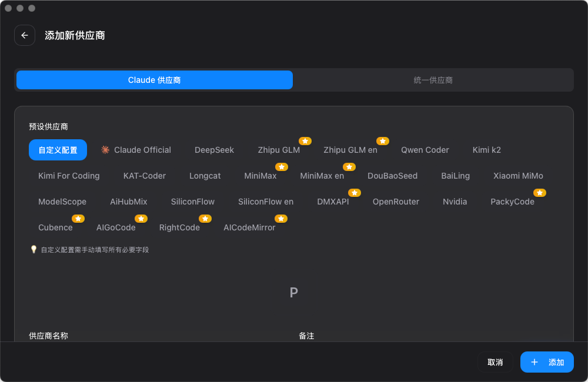
Task: Select Nvidia preset
Action: 455,202
